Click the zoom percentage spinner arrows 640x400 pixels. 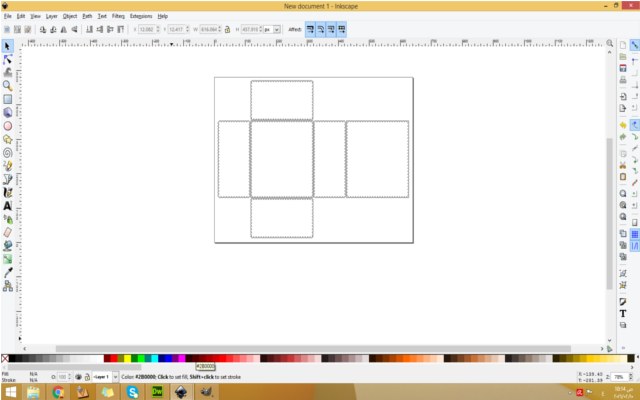point(630,377)
